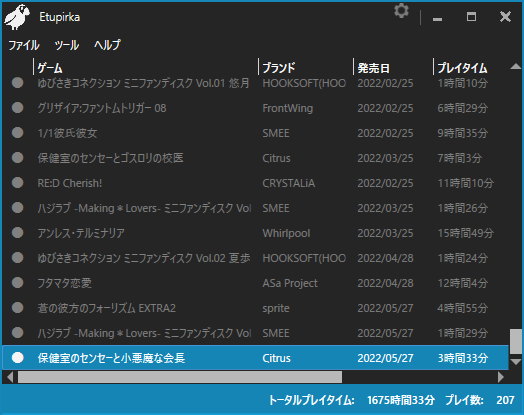Click the vertical scrollbar thumb
524x415 pixels.
pos(516,341)
